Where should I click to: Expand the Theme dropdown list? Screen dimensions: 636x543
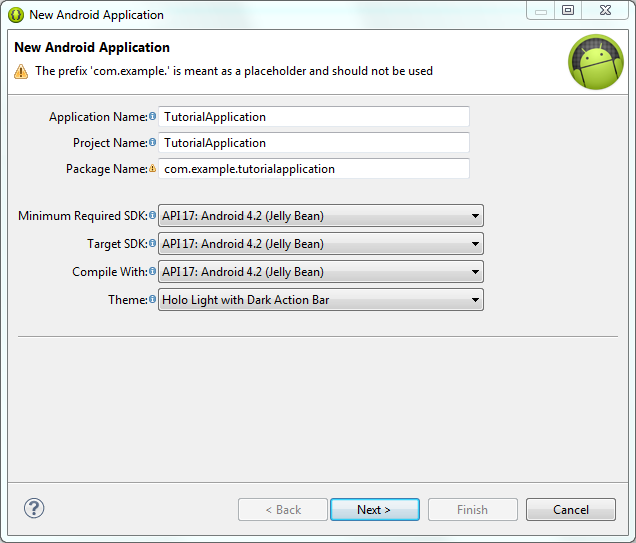click(x=321, y=300)
